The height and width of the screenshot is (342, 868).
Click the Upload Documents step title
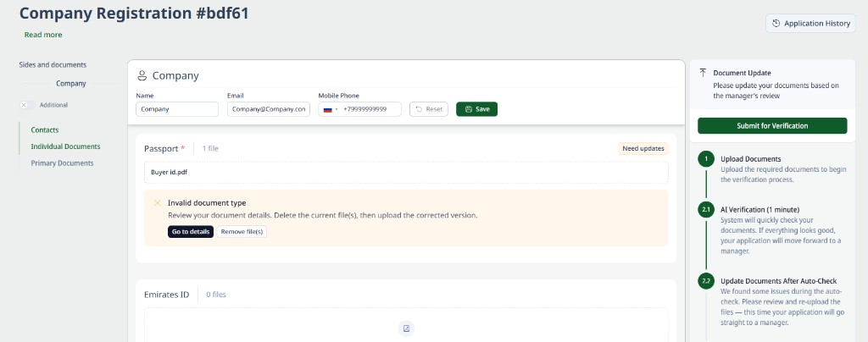pos(751,159)
